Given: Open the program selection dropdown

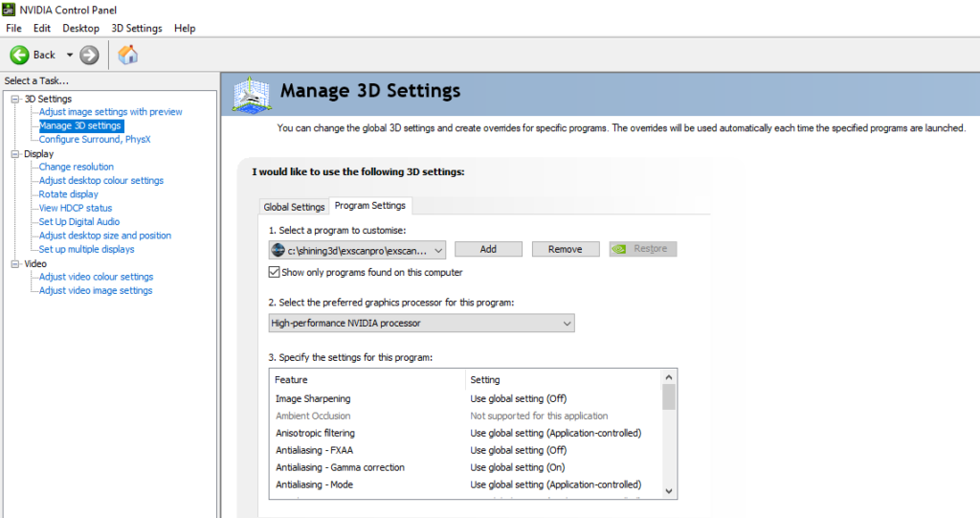Looking at the screenshot, I should [x=358, y=250].
